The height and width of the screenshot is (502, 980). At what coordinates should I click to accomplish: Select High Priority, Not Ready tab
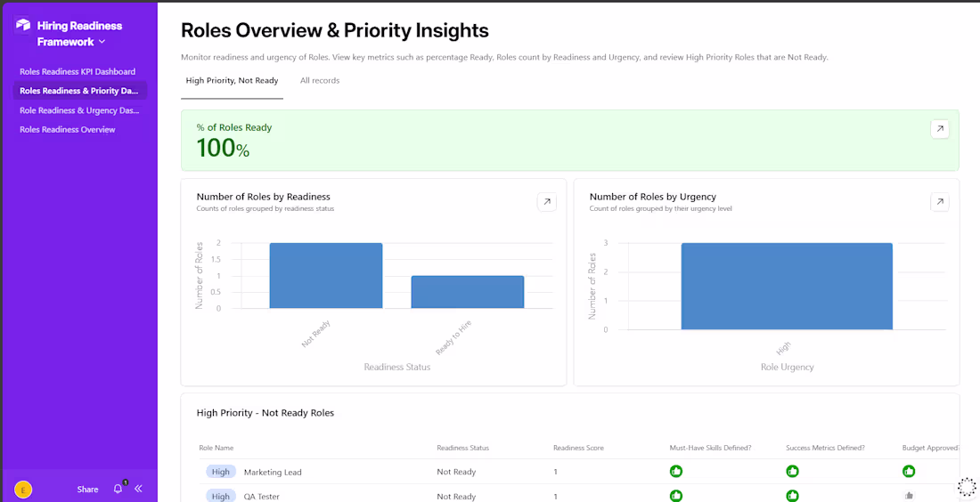click(232, 81)
